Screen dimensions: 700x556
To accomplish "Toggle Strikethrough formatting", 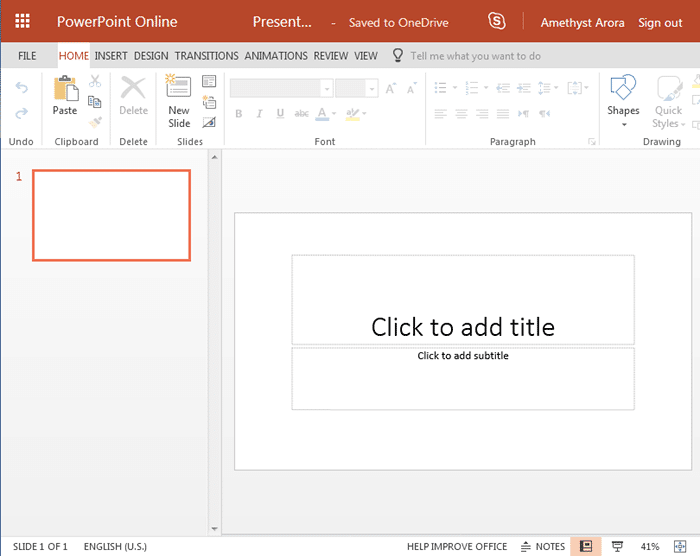I will tap(301, 114).
